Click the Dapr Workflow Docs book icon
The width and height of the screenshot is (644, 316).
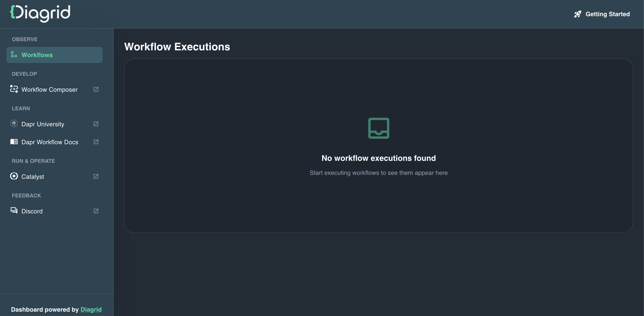(x=14, y=142)
